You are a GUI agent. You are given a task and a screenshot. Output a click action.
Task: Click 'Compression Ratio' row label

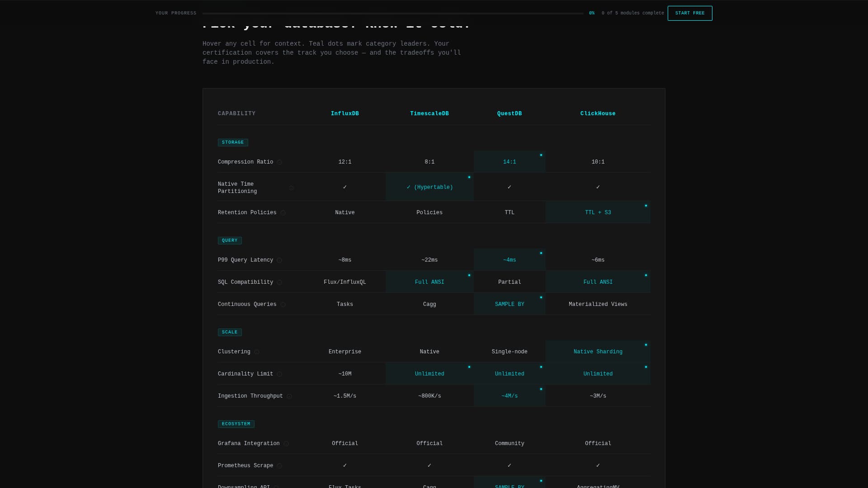point(245,162)
